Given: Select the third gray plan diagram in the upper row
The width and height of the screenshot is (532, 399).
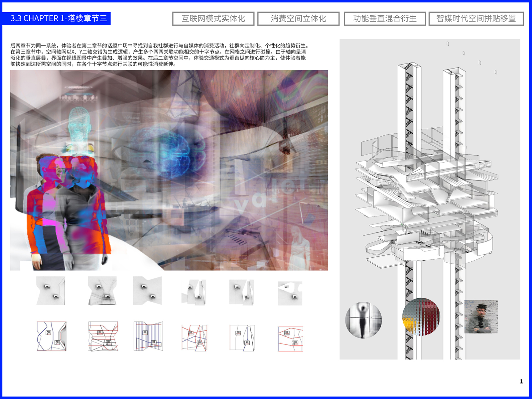Looking at the screenshot, I should [x=148, y=291].
